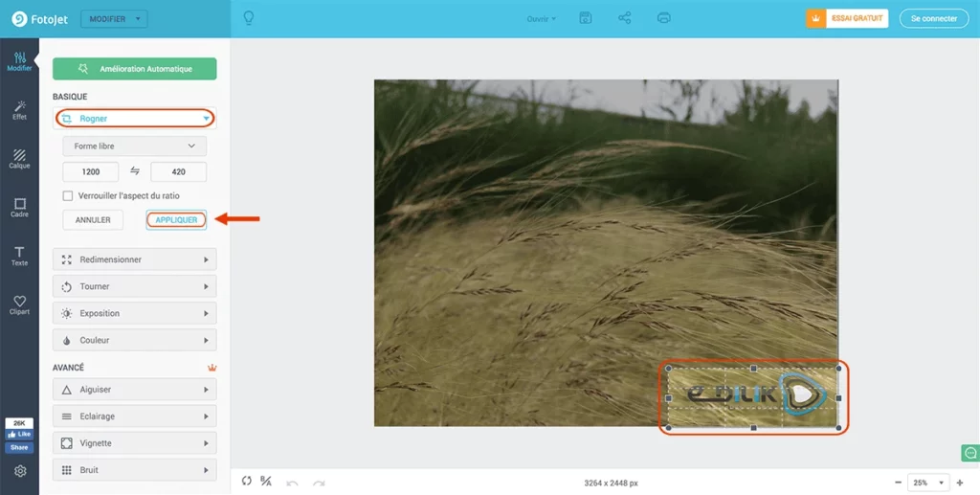Click the share icon in top bar
Screen dimensions: 980x495
pos(625,18)
